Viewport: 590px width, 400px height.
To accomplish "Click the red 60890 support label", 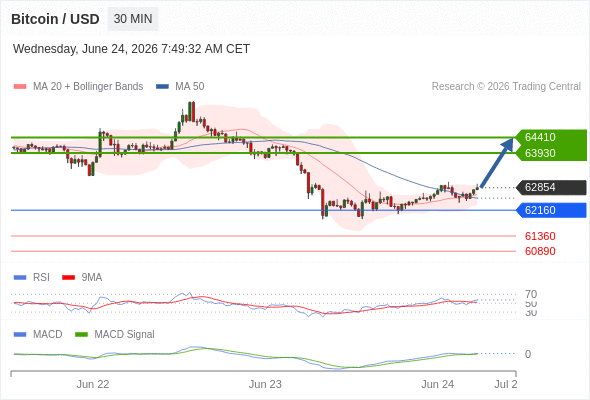I will coord(540,251).
